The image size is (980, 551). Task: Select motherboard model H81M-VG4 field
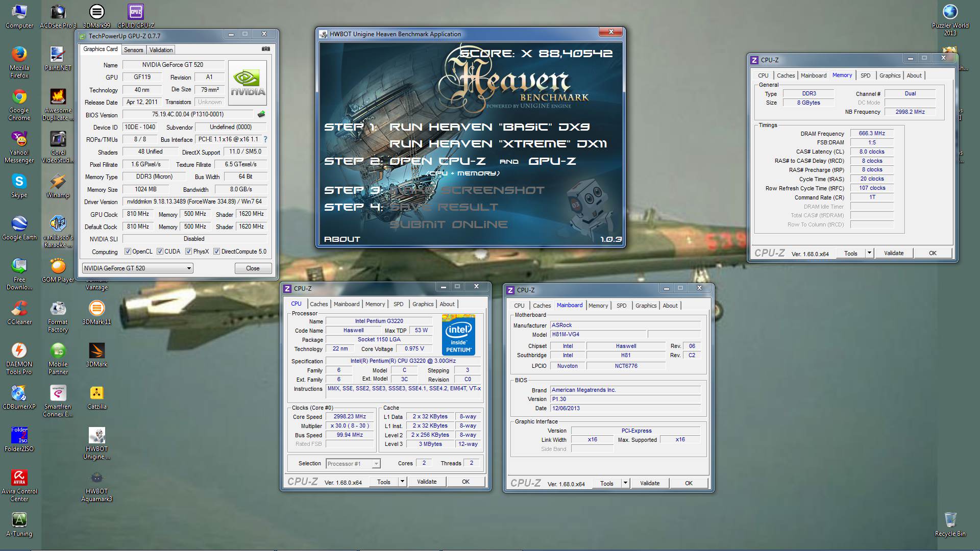599,335
